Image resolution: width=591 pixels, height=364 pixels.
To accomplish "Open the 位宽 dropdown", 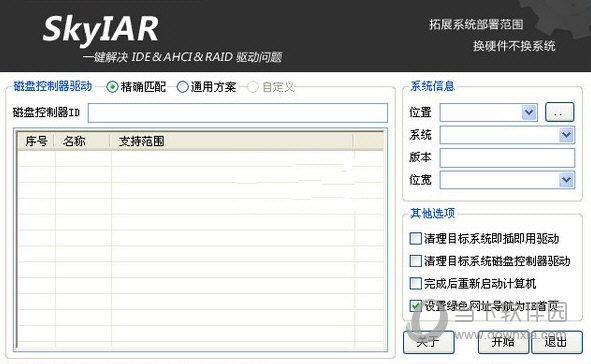I will click(566, 180).
